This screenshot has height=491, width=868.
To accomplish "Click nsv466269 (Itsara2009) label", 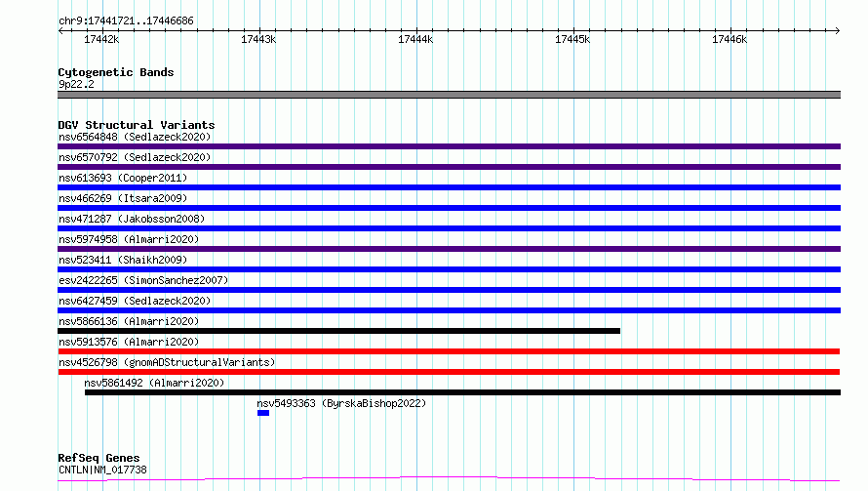I will (123, 198).
